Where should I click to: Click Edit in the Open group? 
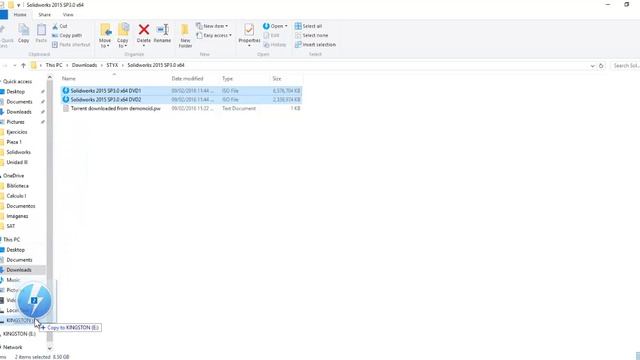click(271, 36)
